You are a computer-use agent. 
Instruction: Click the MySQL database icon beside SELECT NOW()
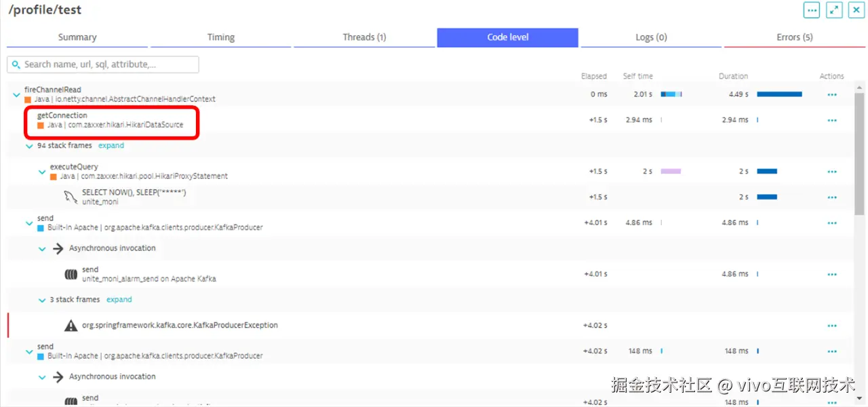pos(71,197)
